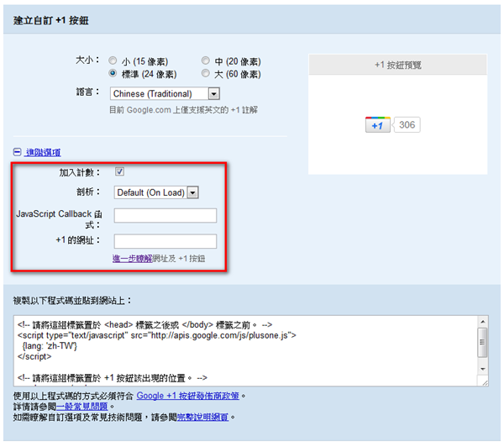Click the {lang: 'zh-TW'} code line

pos(50,346)
